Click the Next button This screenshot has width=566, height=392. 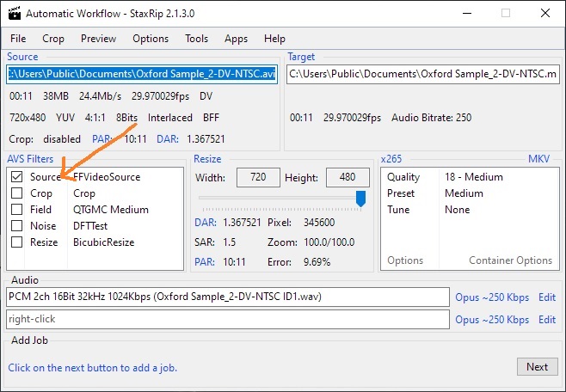537,367
